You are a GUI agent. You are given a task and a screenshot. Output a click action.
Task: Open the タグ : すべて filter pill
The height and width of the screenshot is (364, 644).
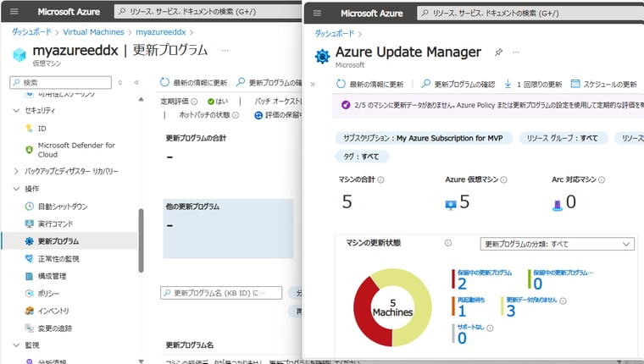click(x=362, y=157)
